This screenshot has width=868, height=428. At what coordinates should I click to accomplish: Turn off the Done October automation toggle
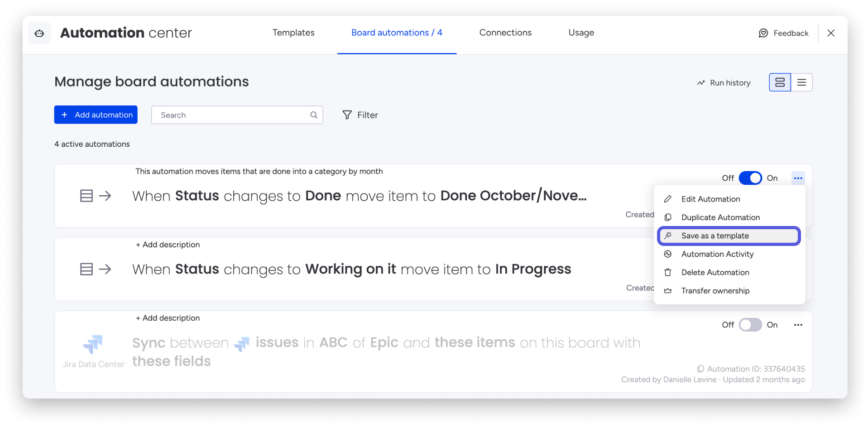point(750,178)
